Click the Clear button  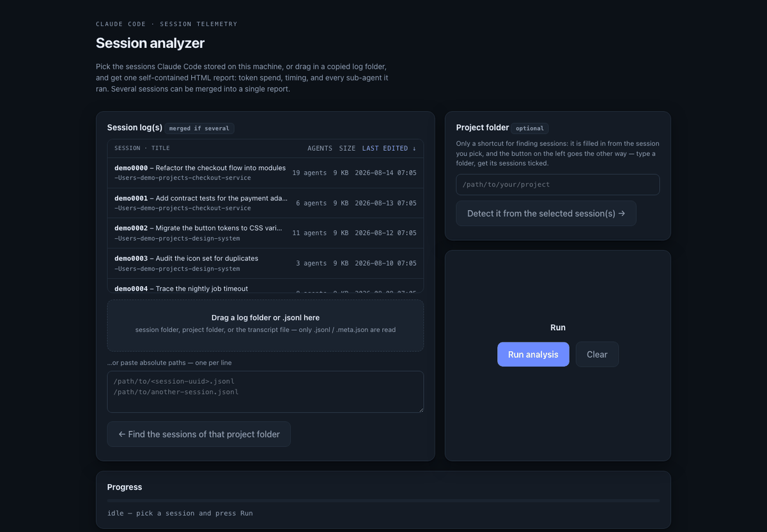click(597, 354)
